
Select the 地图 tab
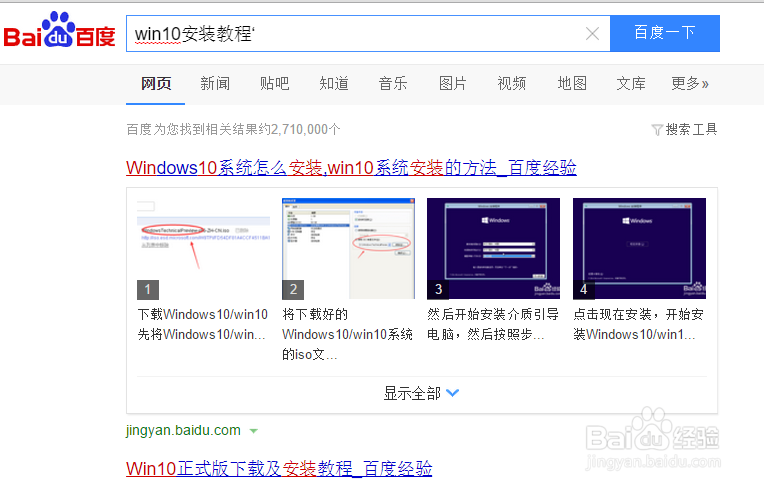(572, 84)
